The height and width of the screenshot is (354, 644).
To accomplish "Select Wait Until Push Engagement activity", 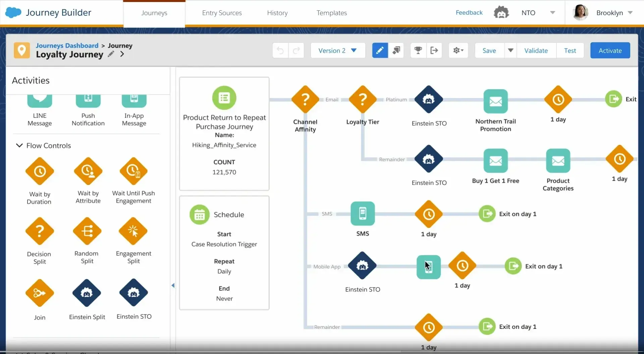I will [133, 171].
